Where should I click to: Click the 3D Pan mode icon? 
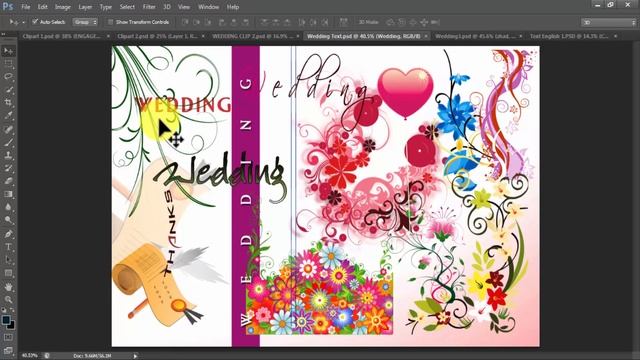[413, 22]
